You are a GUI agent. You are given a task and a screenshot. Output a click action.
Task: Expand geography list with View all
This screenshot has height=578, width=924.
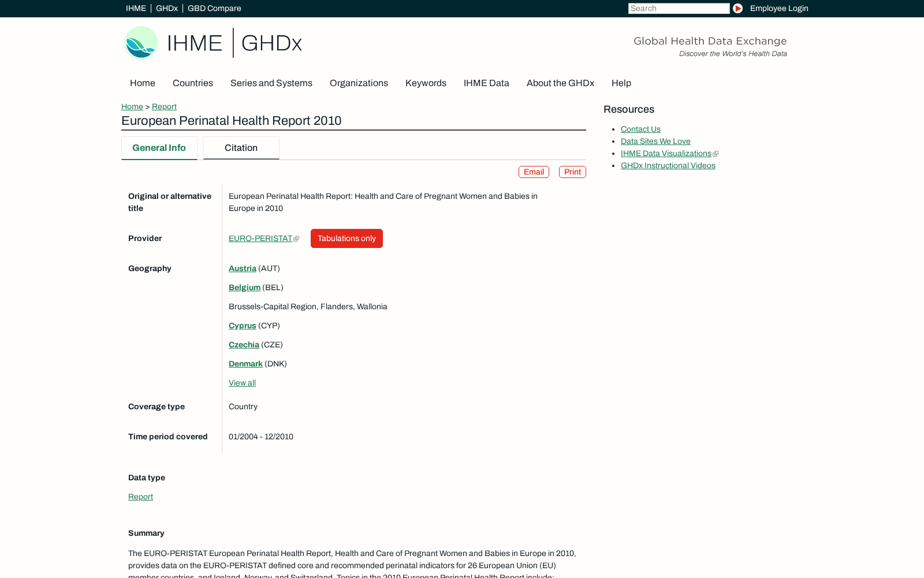[242, 383]
